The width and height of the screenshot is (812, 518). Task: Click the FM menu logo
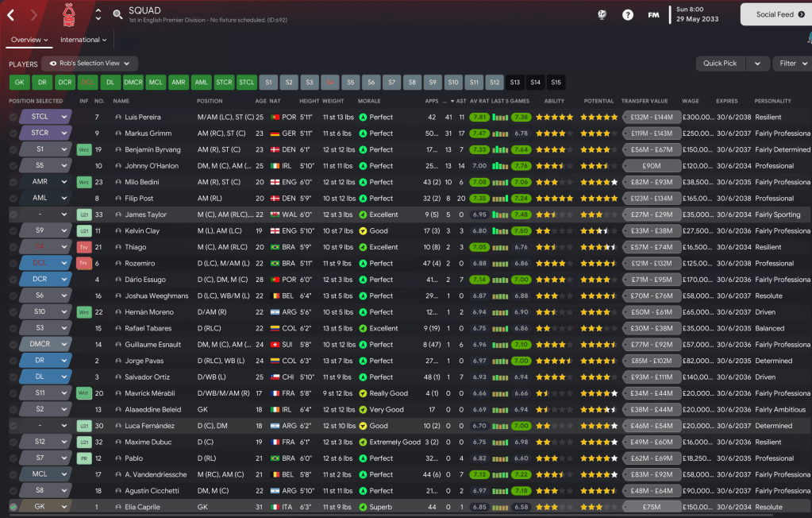[653, 15]
